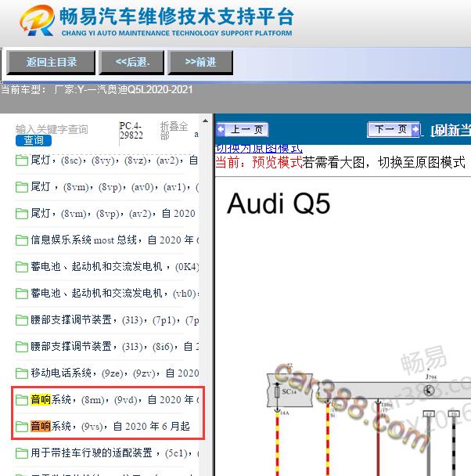This screenshot has width=471, height=476.
Task: Go to the previous page with 上一页
Action: point(243,130)
